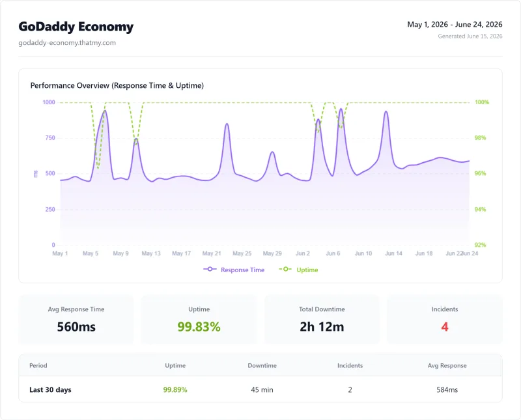
Task: Click the Jun 10 x-axis label
Action: point(363,253)
